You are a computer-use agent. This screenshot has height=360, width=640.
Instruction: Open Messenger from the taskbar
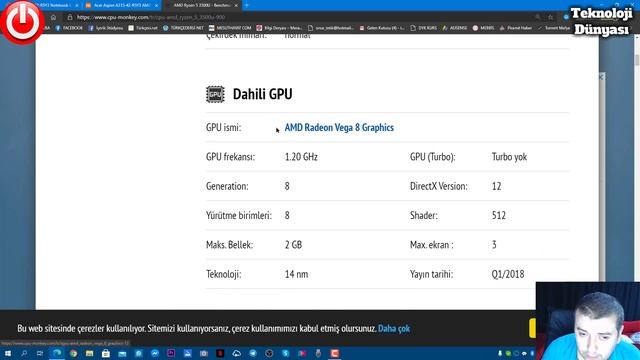click(x=155, y=353)
